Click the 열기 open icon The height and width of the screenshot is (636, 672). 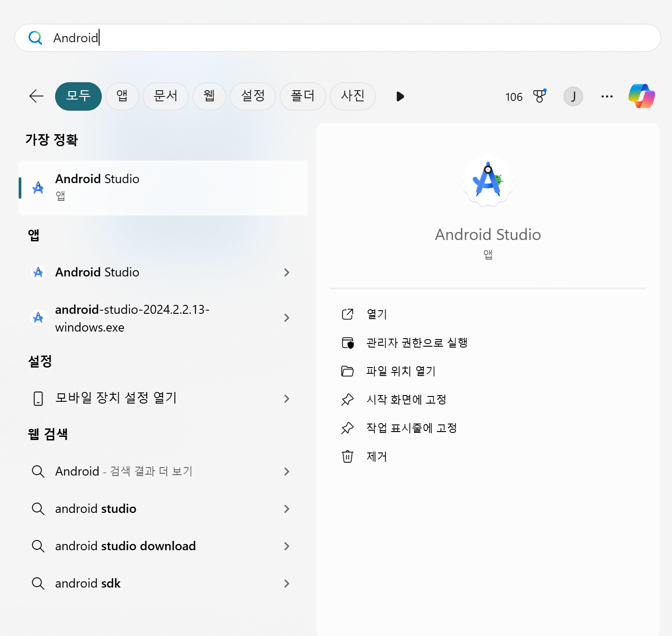pyautogui.click(x=347, y=314)
